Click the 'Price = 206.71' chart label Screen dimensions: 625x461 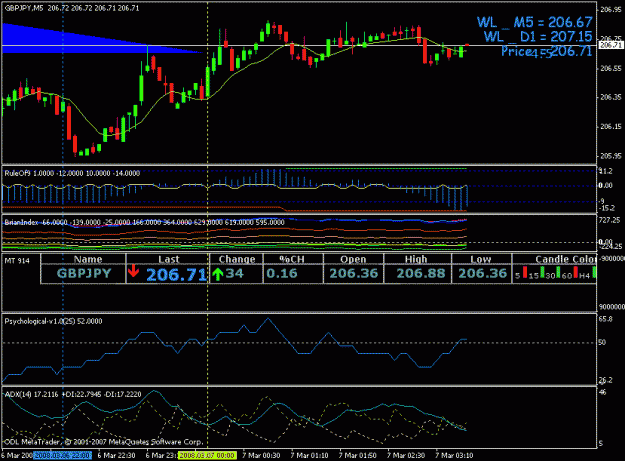coord(546,51)
